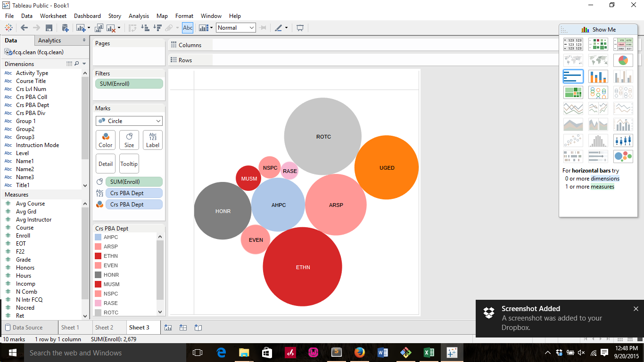
Task: Select the text table chart type in Show Me
Action: click(x=573, y=44)
